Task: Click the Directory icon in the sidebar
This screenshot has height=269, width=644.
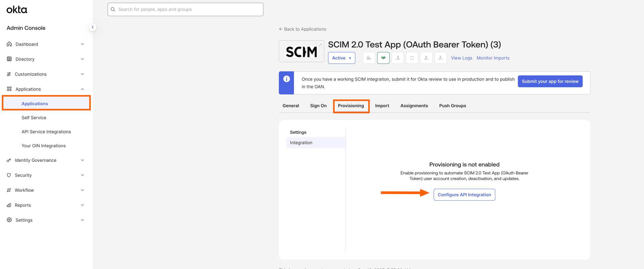Action: tap(9, 59)
